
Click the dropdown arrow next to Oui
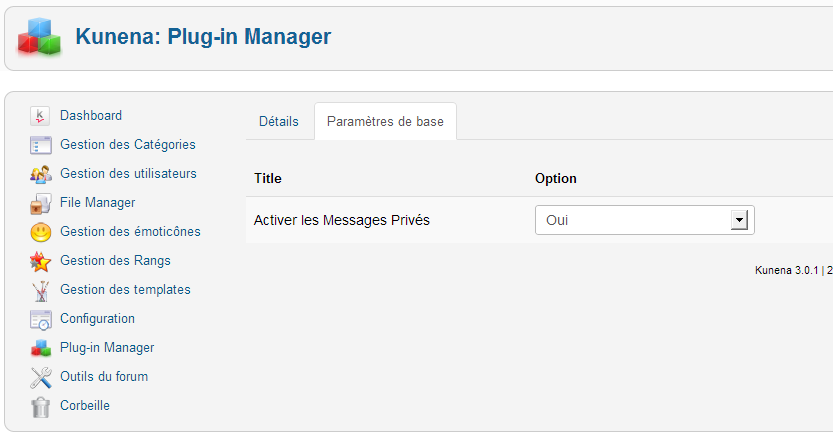point(740,220)
